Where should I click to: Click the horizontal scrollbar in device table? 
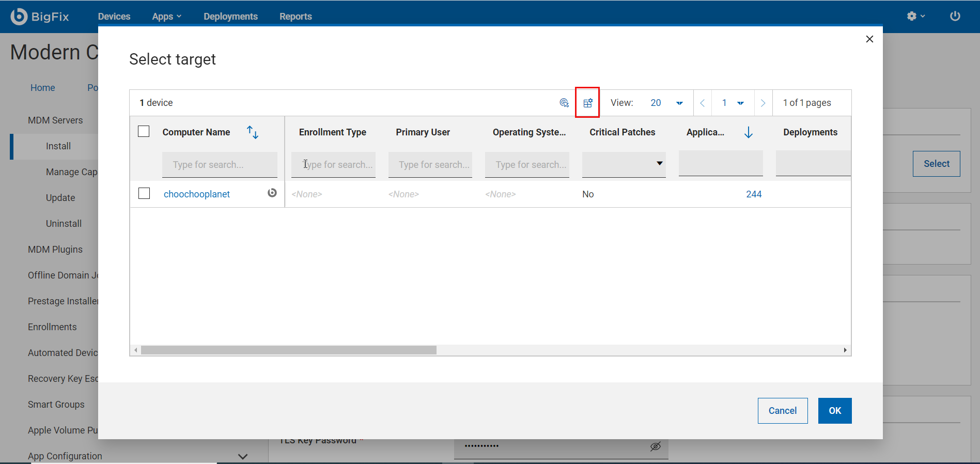point(288,350)
